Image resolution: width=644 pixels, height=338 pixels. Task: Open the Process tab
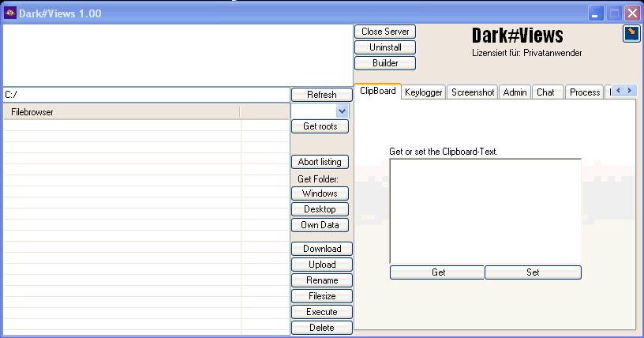[x=584, y=92]
